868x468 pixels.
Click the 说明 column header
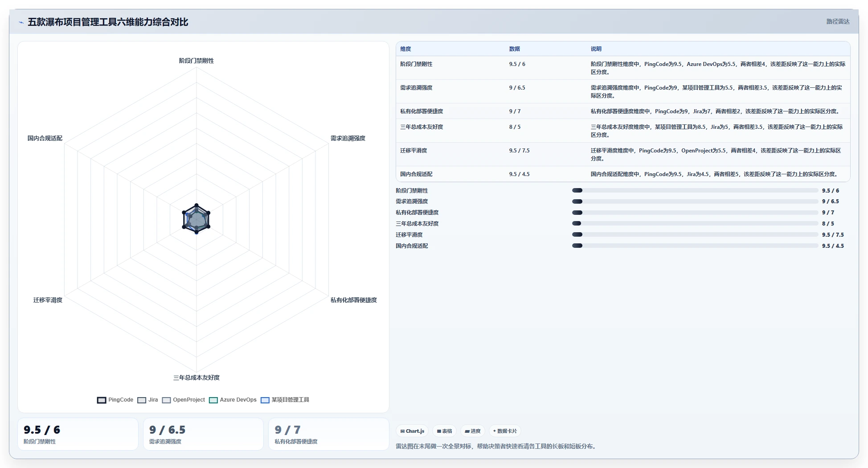(596, 49)
